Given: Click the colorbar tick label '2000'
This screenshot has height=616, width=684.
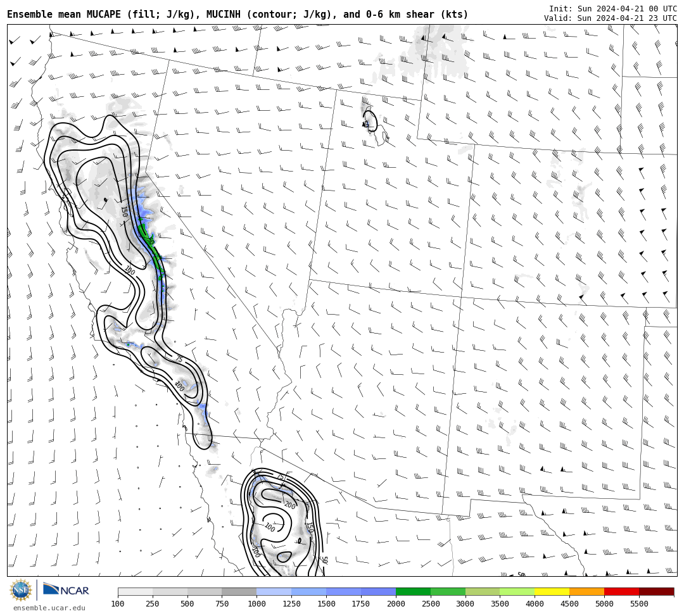Looking at the screenshot, I should pyautogui.click(x=396, y=604).
